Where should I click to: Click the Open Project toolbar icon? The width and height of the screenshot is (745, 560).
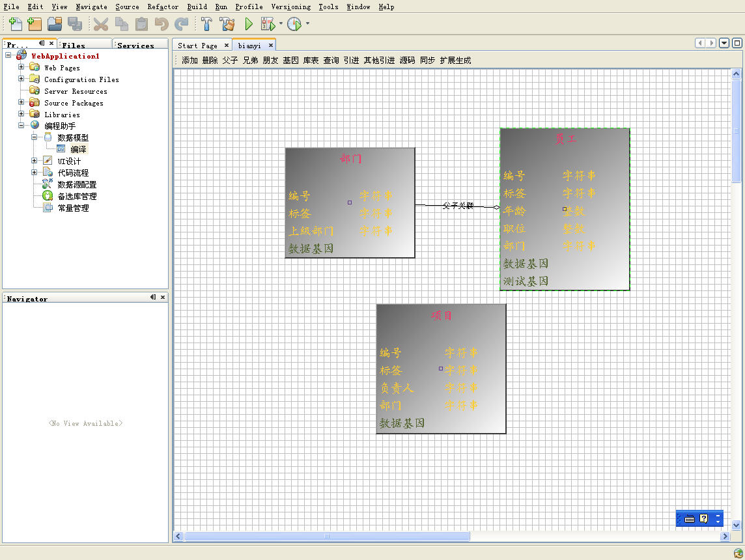tap(55, 24)
